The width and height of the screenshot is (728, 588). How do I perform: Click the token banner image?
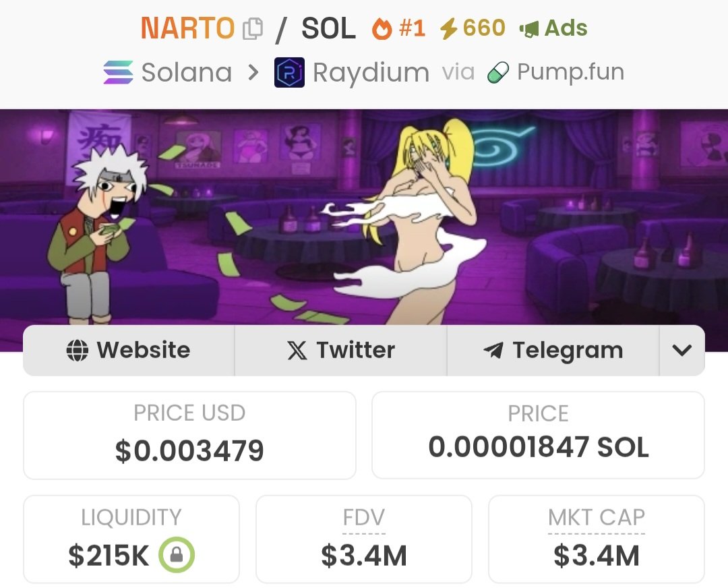(x=364, y=217)
